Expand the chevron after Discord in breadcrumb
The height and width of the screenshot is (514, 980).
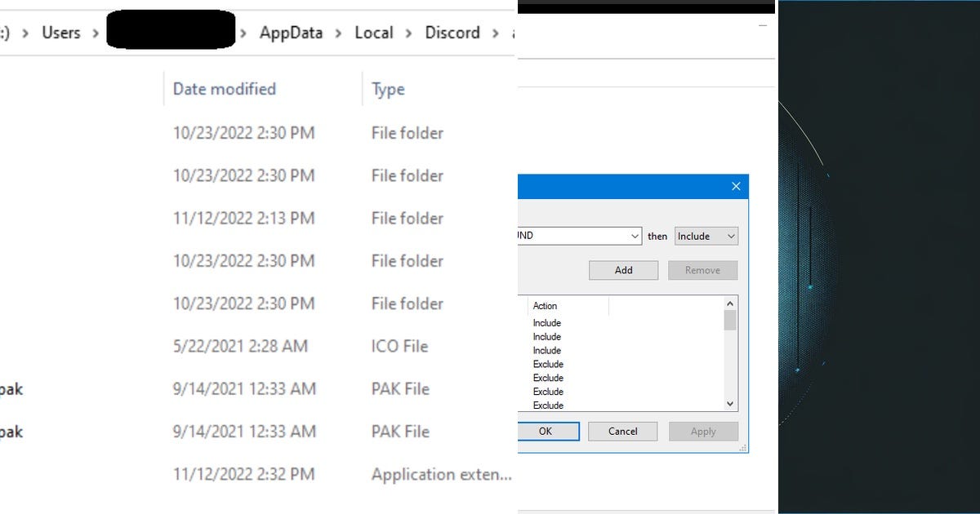pos(493,33)
